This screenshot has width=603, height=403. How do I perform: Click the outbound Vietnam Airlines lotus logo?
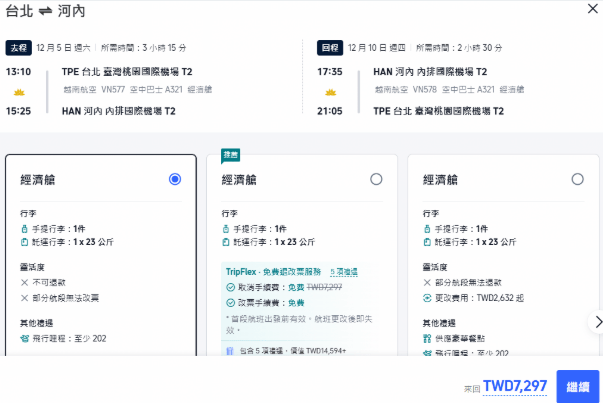click(19, 92)
